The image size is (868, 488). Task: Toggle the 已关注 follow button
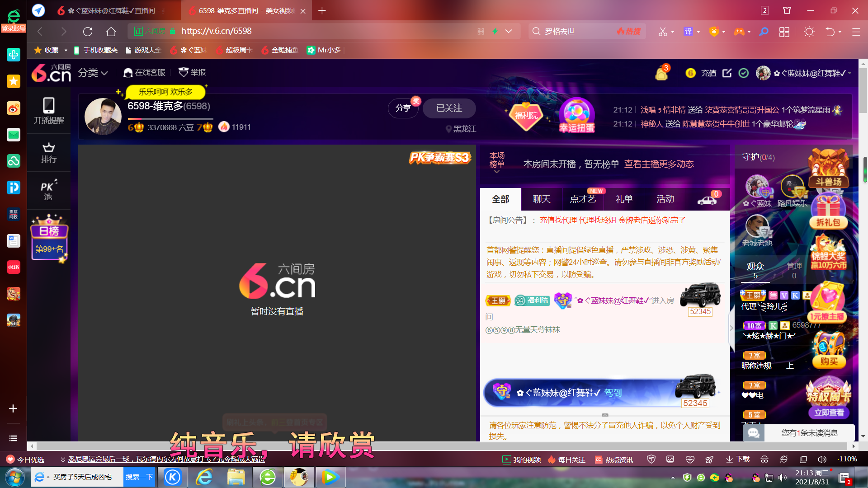click(449, 108)
